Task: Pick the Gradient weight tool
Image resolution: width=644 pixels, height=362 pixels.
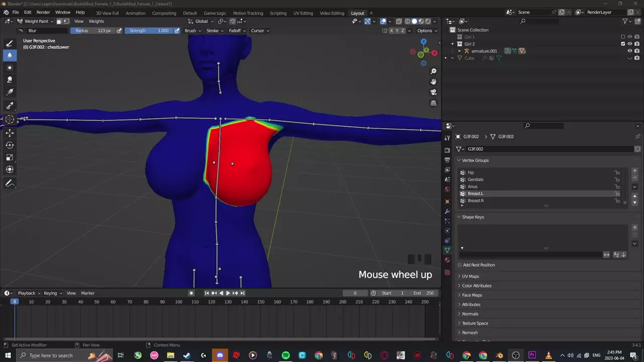Action: click(x=10, y=92)
